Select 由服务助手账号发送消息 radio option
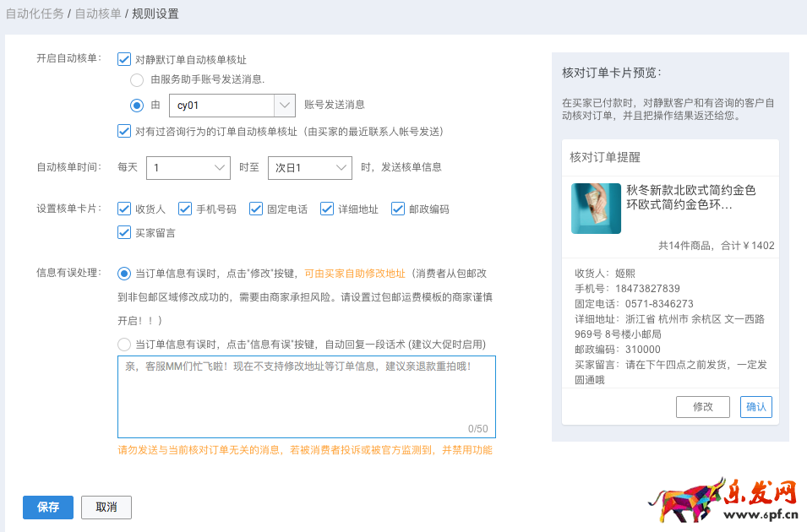 [136, 80]
